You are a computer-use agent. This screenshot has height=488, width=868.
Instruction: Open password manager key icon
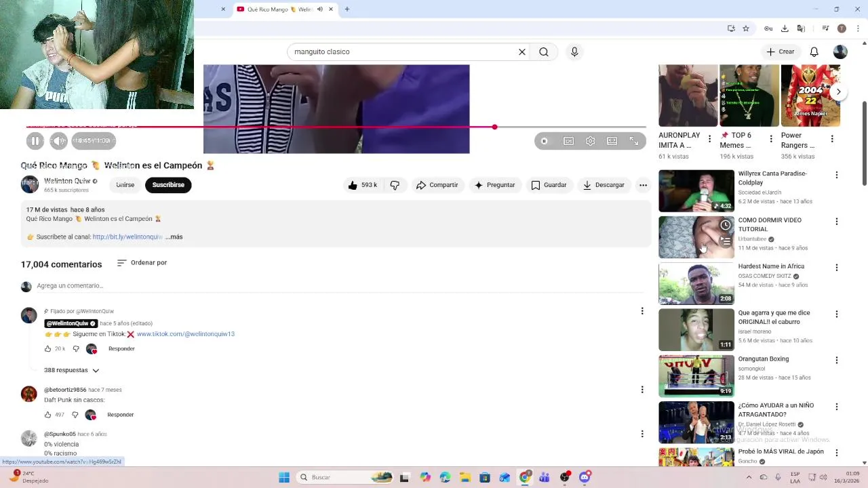[x=768, y=28]
